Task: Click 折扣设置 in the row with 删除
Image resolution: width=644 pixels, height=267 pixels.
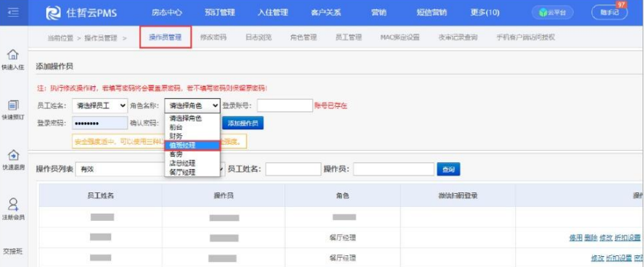Action: click(628, 238)
